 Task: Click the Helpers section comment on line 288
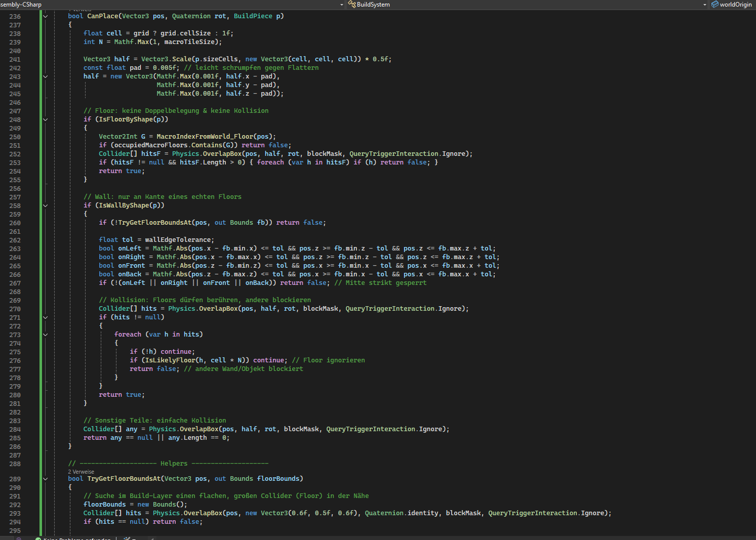coord(168,464)
